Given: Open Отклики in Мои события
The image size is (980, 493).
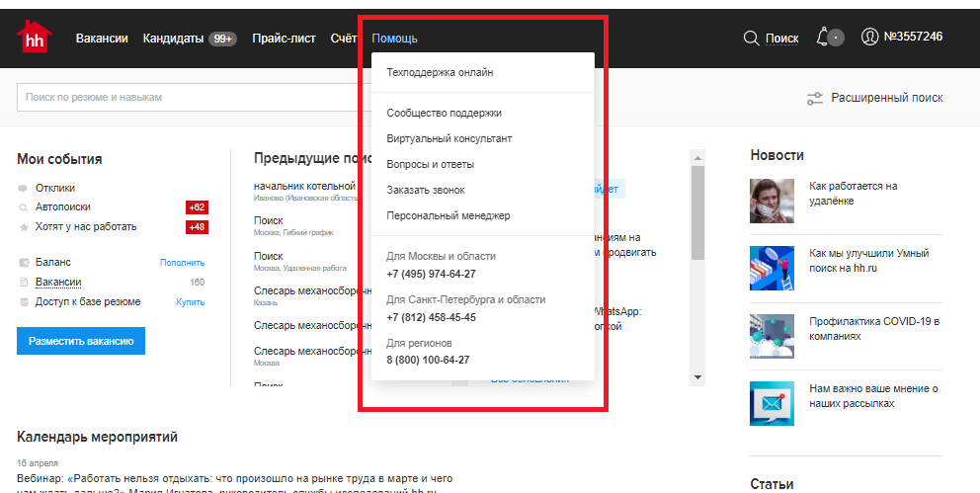Looking at the screenshot, I should (x=55, y=188).
